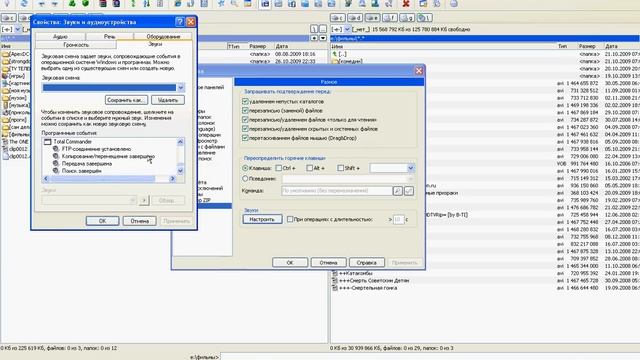The image size is (640, 360).
Task: Enable the Shift + modifier checkbox
Action: pos(340,168)
